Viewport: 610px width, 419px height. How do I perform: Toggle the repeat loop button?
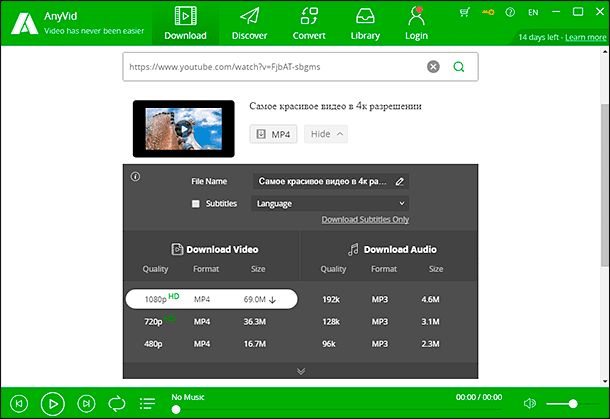(x=117, y=403)
